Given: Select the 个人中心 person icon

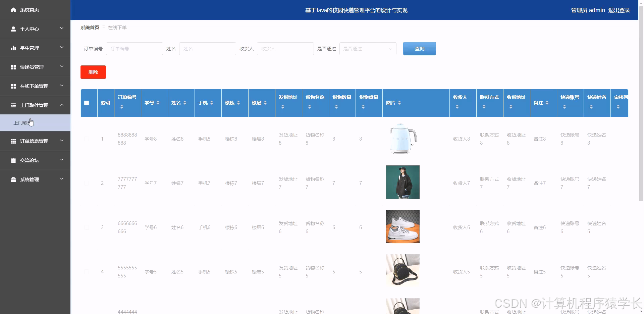Looking at the screenshot, I should pos(13,29).
